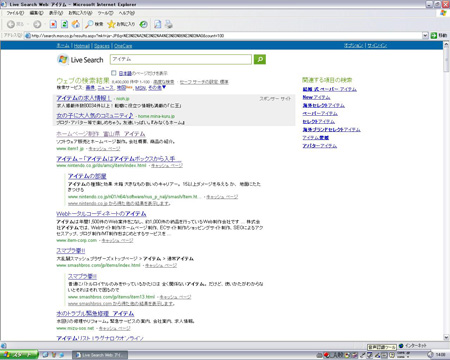Click related search New アイテム

click(x=316, y=97)
